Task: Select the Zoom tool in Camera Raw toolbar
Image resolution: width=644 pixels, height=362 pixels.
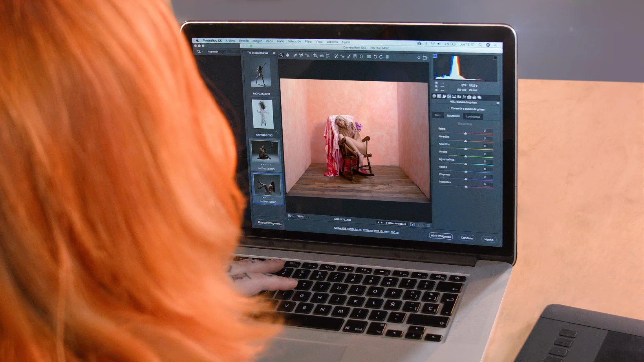Action: [281, 55]
